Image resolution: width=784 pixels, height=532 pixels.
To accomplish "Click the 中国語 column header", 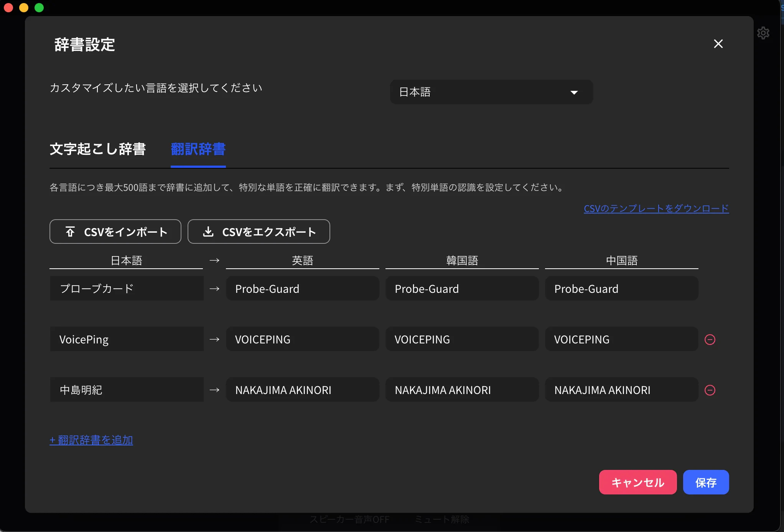I will click(x=622, y=261).
